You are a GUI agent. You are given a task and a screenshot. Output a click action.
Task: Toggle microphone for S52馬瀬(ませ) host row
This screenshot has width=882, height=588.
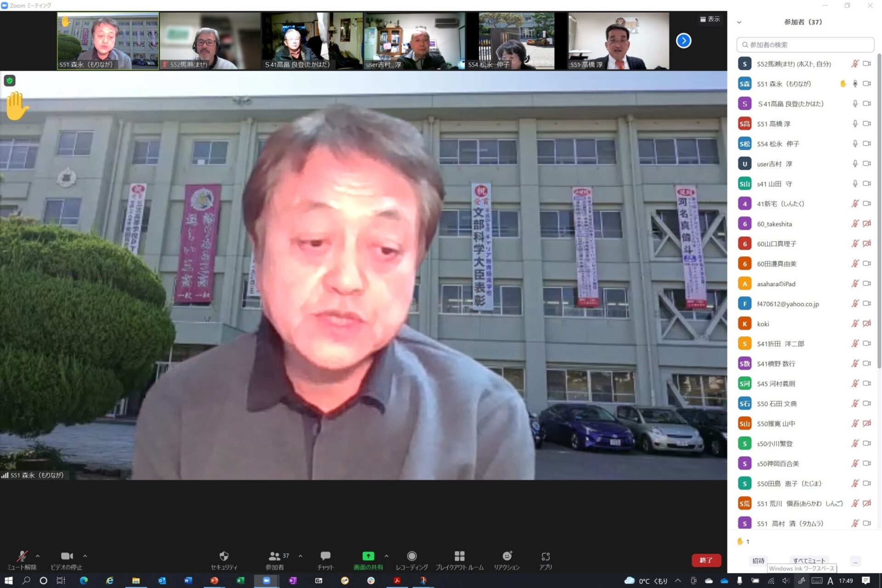pos(854,64)
